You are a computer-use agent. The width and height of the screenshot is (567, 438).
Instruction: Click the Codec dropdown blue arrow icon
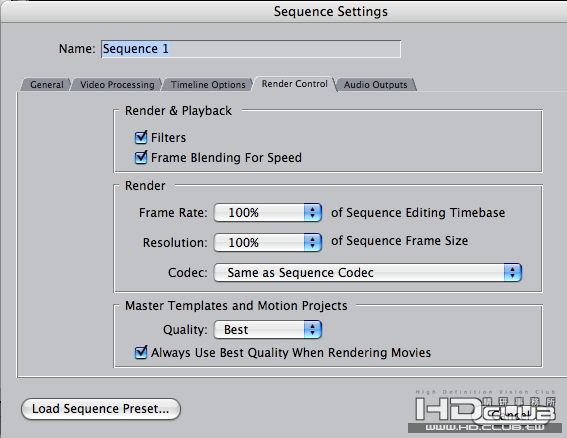pyautogui.click(x=512, y=272)
